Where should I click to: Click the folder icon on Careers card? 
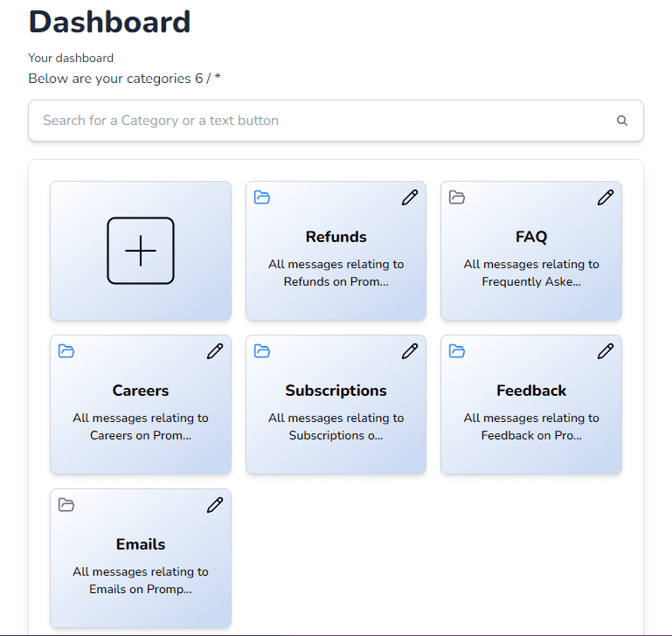point(66,351)
